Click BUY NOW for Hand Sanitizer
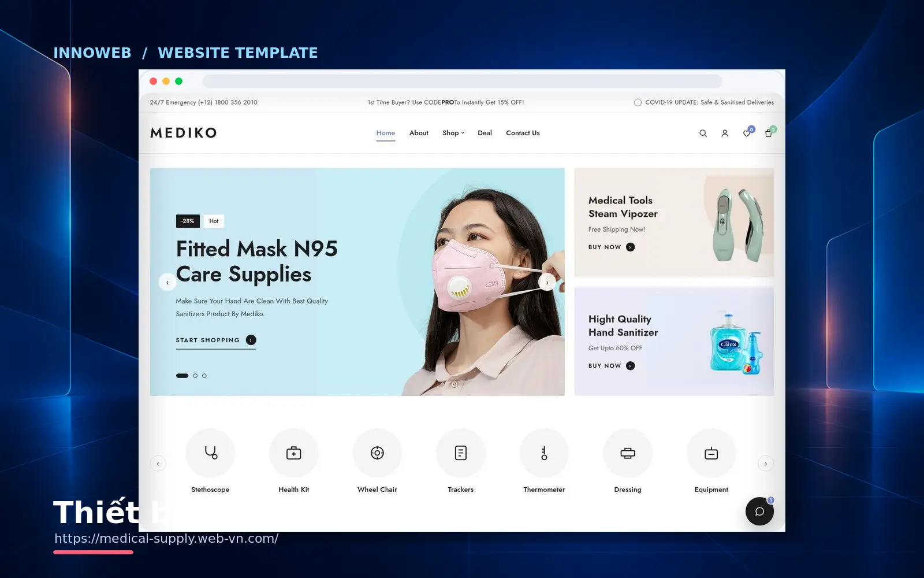Viewport: 924px width, 578px height. (612, 366)
